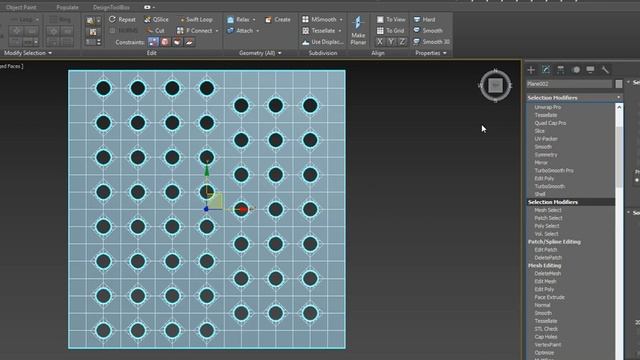640x360 pixels.
Task: Open the Motion tab of command panel
Action: coord(576,70)
